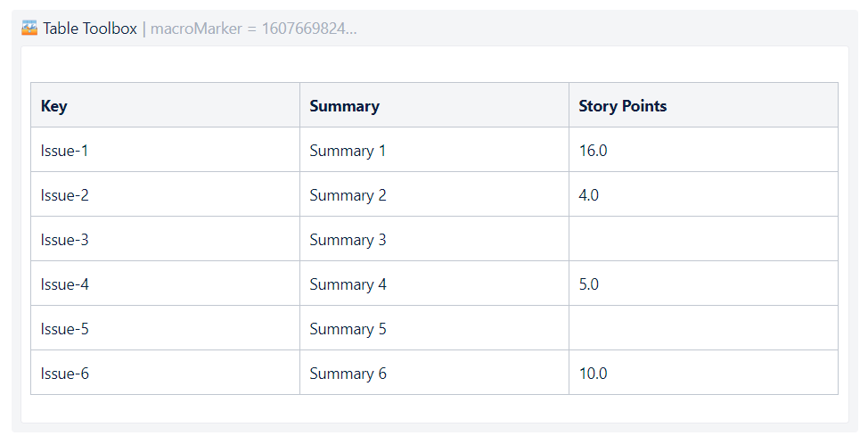Click the Summary column header
Image resolution: width=868 pixels, height=444 pixels.
point(434,105)
